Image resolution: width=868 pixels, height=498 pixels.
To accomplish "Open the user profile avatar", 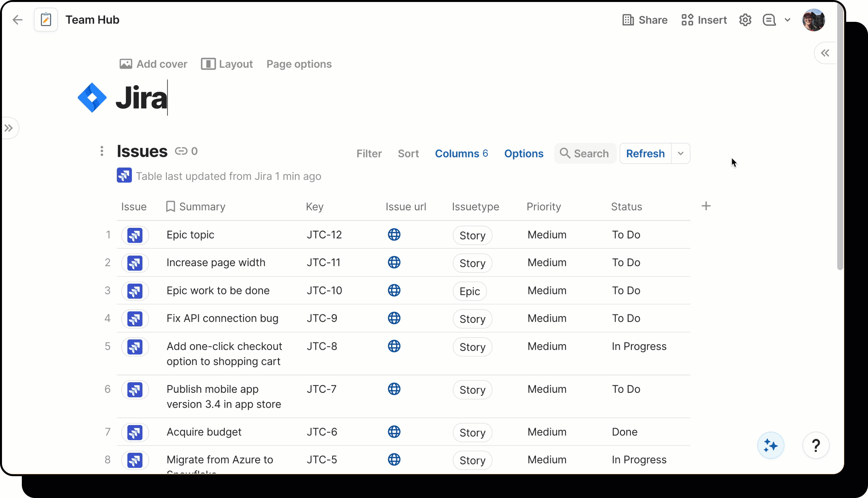I will coord(813,20).
